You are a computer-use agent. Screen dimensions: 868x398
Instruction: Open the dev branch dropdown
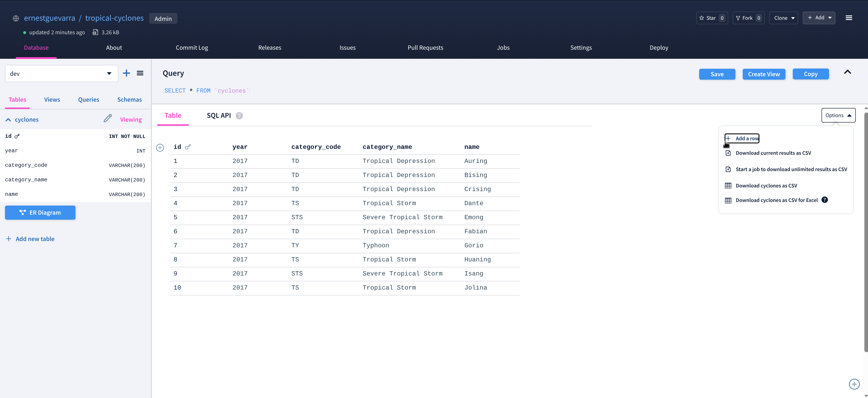pos(61,74)
